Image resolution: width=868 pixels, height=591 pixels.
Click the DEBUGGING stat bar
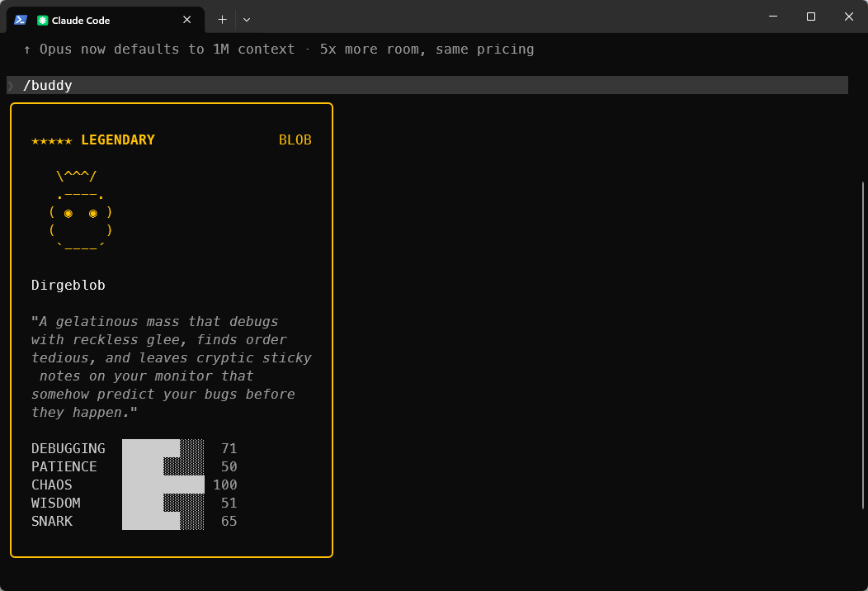(x=163, y=448)
